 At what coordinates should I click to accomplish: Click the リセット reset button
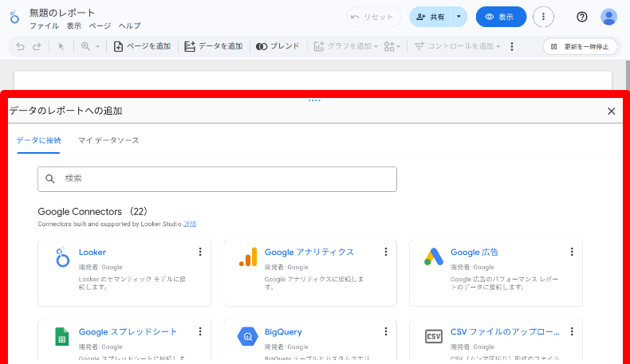[373, 17]
